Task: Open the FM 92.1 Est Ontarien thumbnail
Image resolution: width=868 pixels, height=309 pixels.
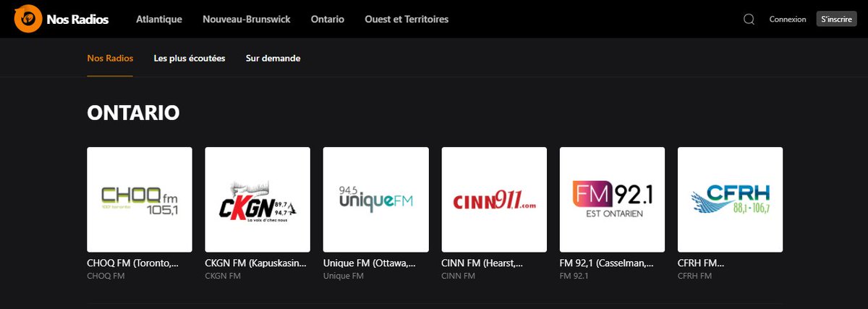Action: (613, 200)
